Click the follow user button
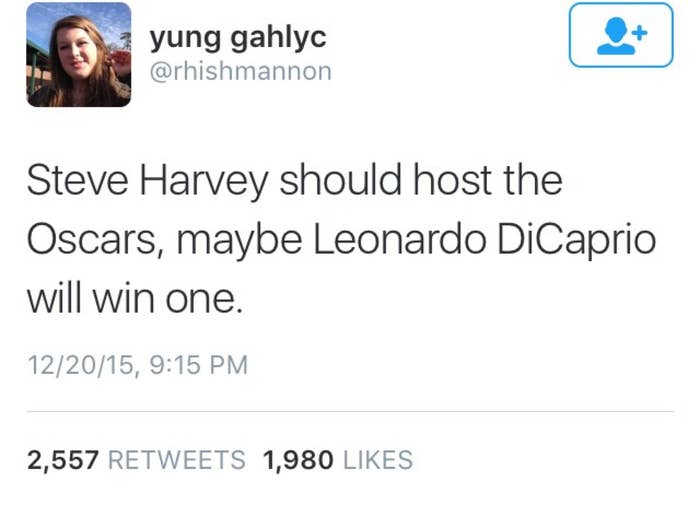Screen dimensions: 700x505 pos(621,35)
